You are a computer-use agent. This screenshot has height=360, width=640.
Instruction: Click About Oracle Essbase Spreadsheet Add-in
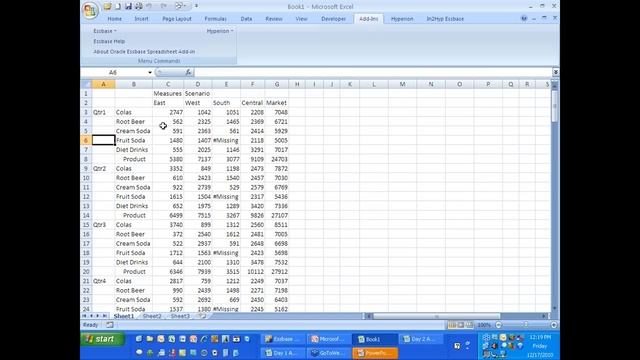[x=144, y=52]
